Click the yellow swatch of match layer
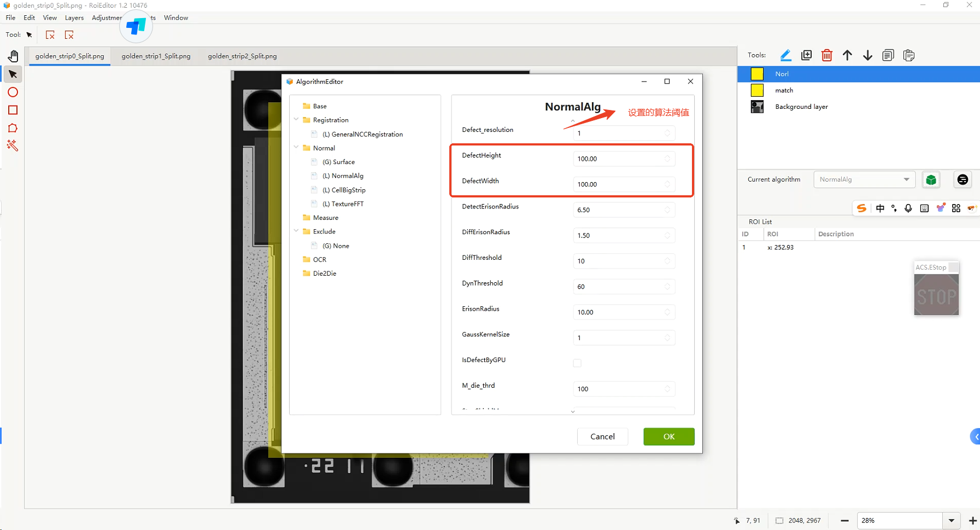 757,90
